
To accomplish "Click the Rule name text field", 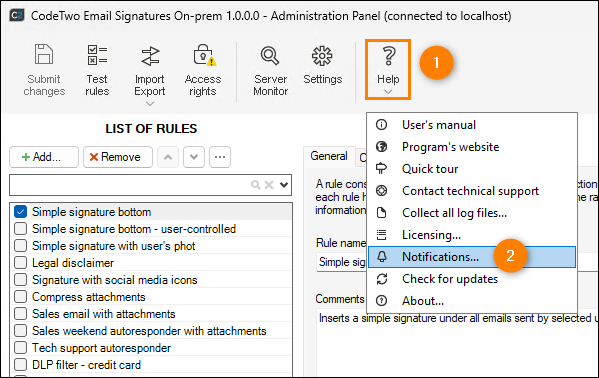I will click(341, 262).
